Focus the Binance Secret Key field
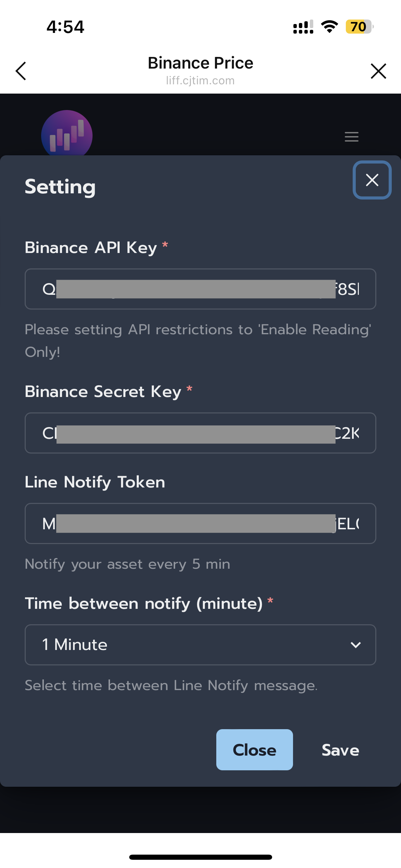 point(200,433)
